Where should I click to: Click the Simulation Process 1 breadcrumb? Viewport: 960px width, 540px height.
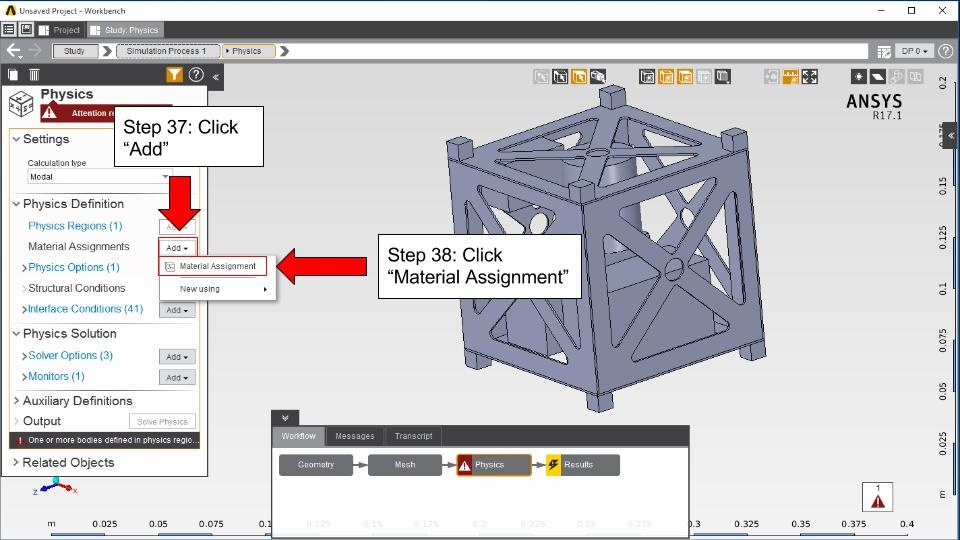click(x=167, y=51)
